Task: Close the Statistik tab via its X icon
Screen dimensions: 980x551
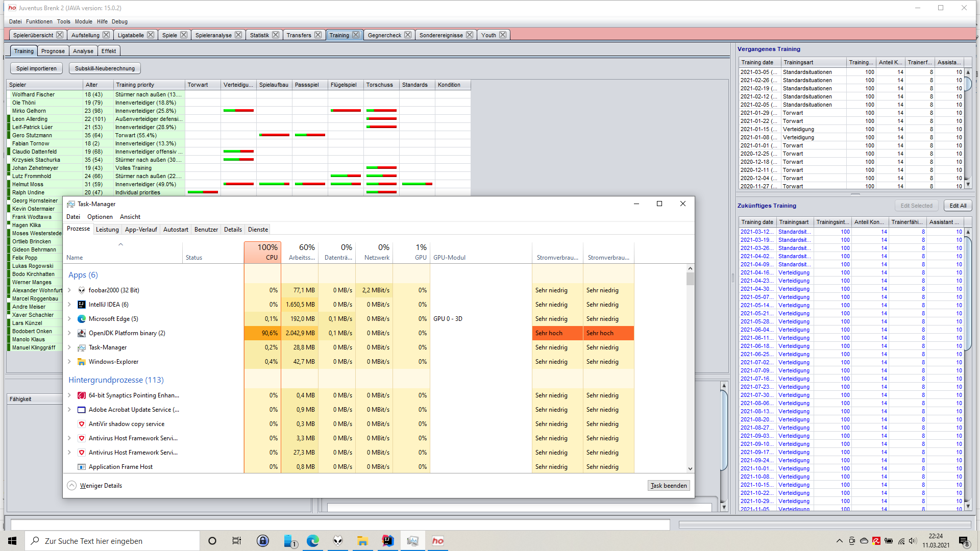Action: pos(276,35)
